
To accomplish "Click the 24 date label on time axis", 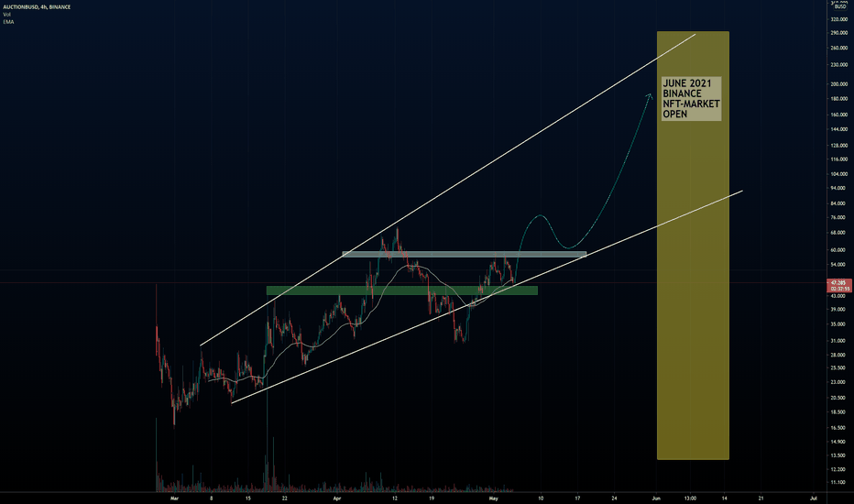I will (x=614, y=498).
